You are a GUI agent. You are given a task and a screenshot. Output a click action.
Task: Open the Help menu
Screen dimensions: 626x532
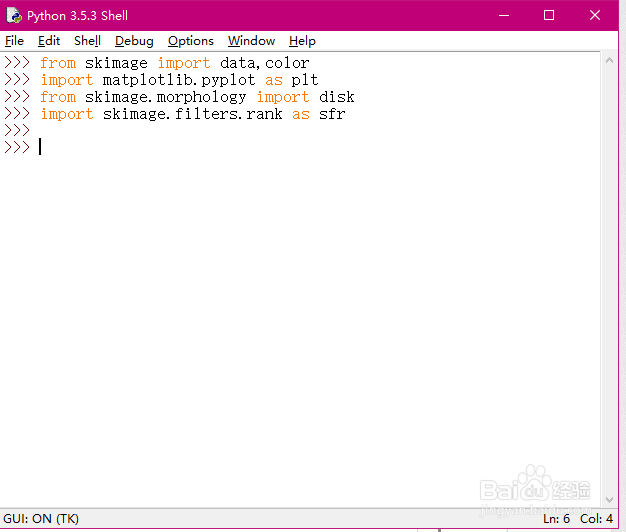(302, 41)
